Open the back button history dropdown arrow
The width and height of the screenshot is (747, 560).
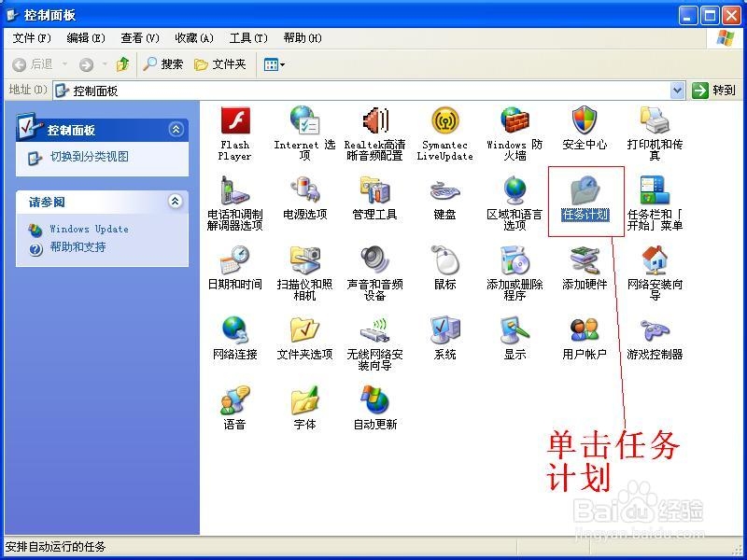point(64,64)
